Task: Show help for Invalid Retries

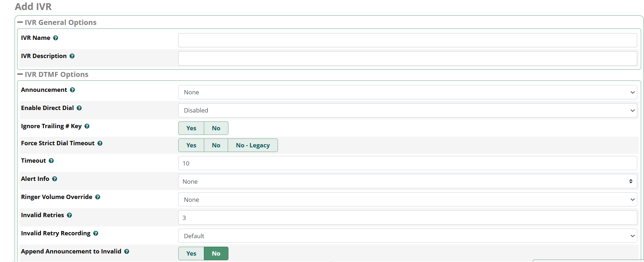Action: point(69,215)
